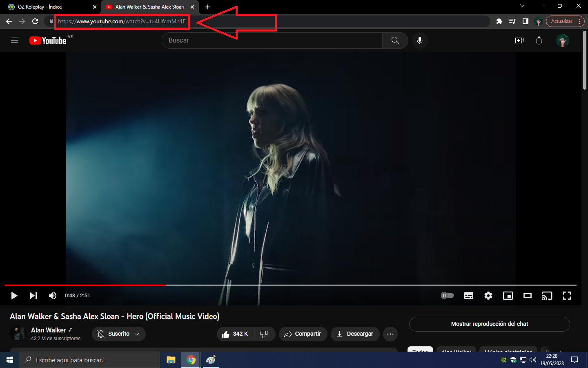
Task: Open the Create video icon
Action: pyautogui.click(x=519, y=40)
